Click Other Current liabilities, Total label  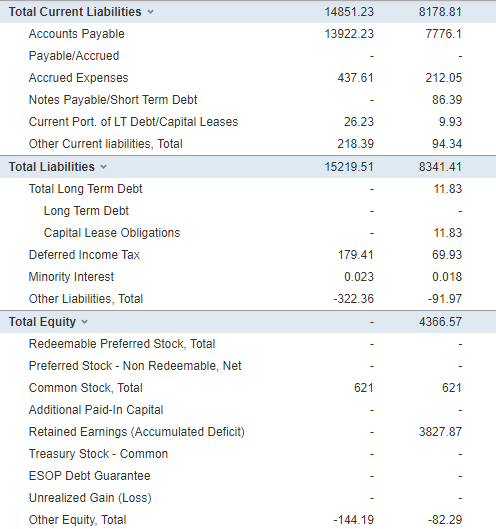(106, 144)
